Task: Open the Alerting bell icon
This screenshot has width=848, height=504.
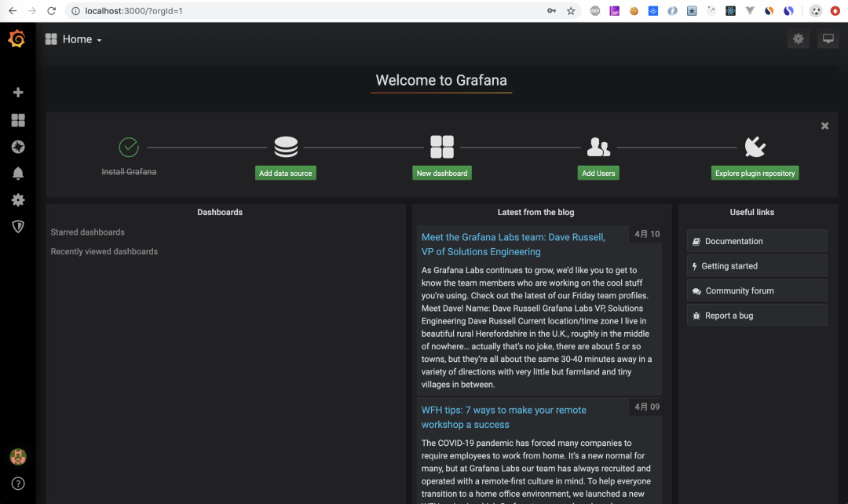Action: pos(18,173)
